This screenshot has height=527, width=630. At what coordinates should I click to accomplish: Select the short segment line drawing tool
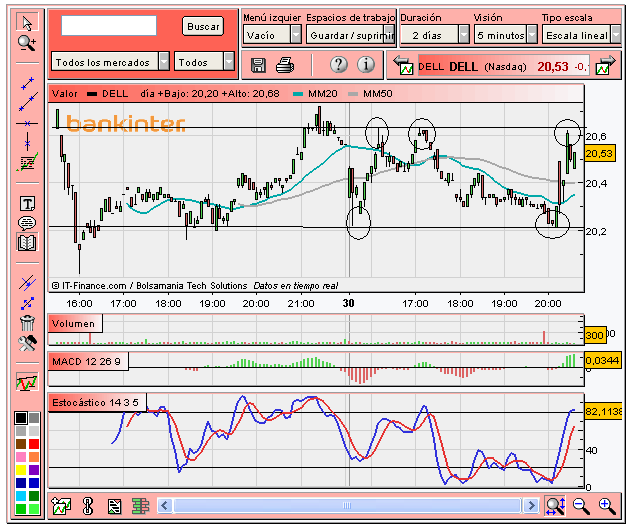(x=27, y=84)
